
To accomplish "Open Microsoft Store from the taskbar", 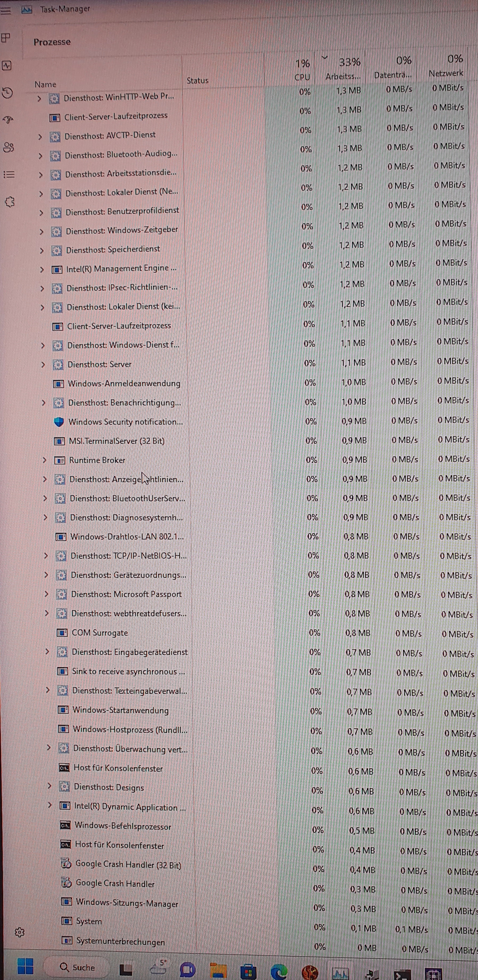I will click(248, 971).
